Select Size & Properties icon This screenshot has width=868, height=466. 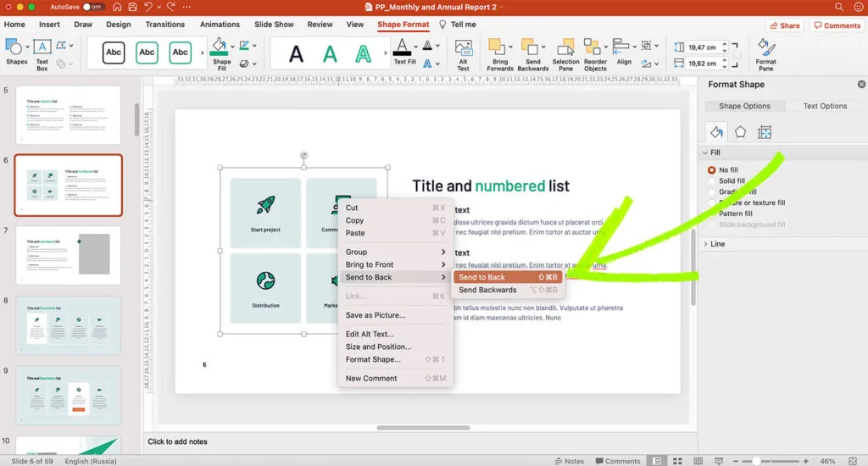(765, 132)
